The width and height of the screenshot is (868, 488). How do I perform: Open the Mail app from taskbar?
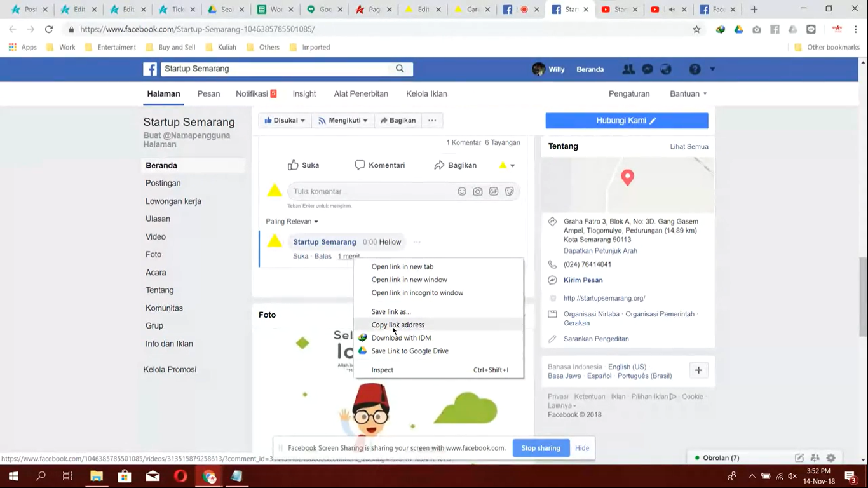[153, 476]
